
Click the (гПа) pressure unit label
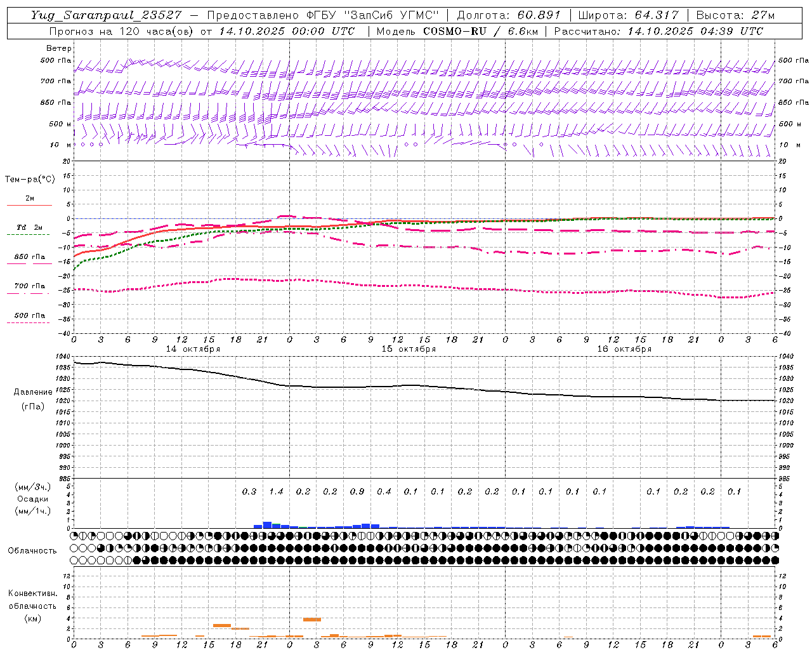click(x=33, y=406)
